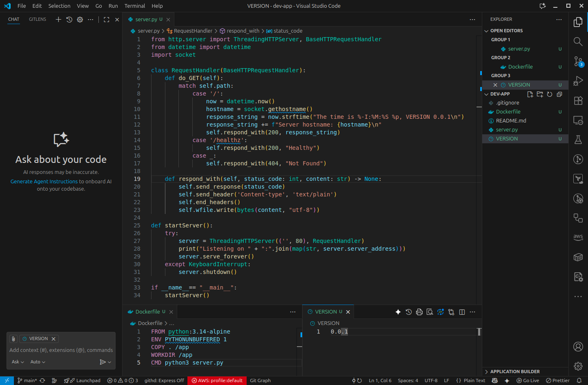Attach context with paperclip icon in chat
The height and width of the screenshot is (385, 588).
13,339
